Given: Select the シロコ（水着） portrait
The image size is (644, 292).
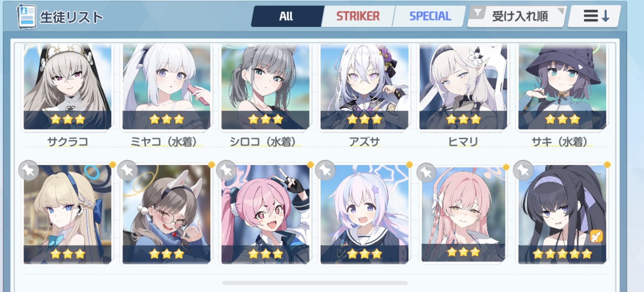Looking at the screenshot, I should point(265,87).
